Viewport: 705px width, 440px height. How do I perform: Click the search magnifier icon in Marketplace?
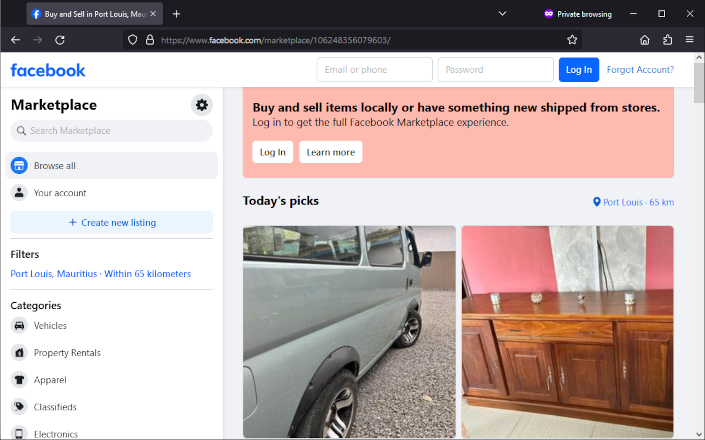coord(21,131)
